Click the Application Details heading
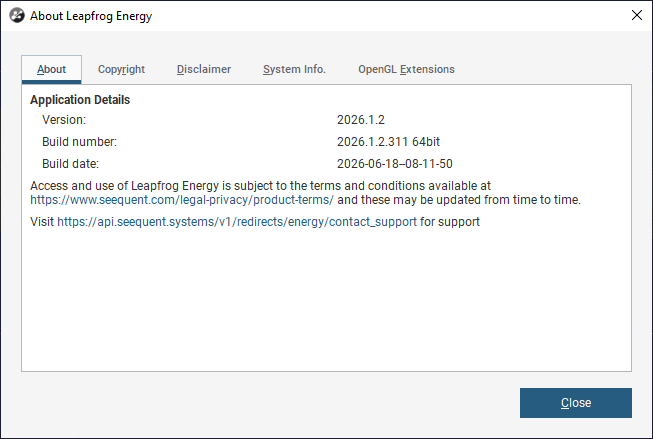653x439 pixels. 80,100
